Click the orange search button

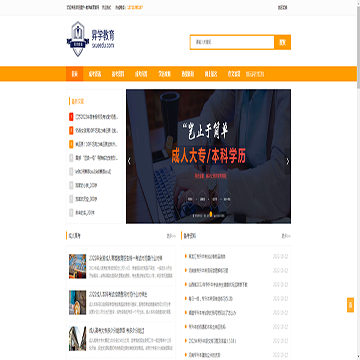pyautogui.click(x=282, y=42)
